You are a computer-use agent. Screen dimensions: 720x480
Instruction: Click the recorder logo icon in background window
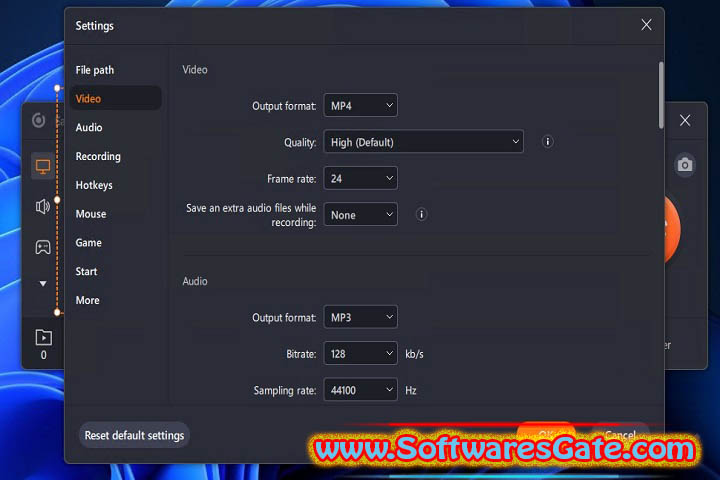[x=39, y=120]
